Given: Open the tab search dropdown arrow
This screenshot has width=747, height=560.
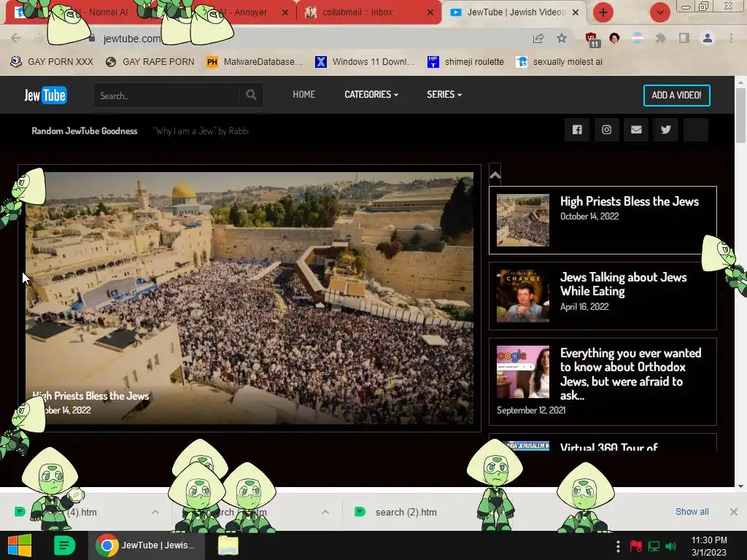Looking at the screenshot, I should [660, 12].
